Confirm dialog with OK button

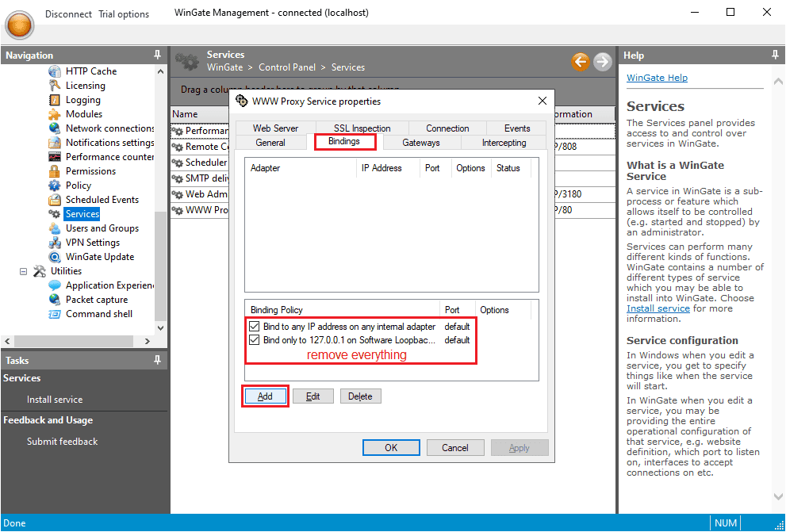coord(391,448)
